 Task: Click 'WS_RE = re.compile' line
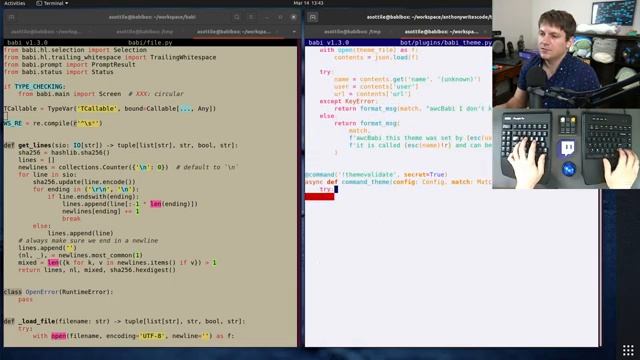click(x=53, y=123)
